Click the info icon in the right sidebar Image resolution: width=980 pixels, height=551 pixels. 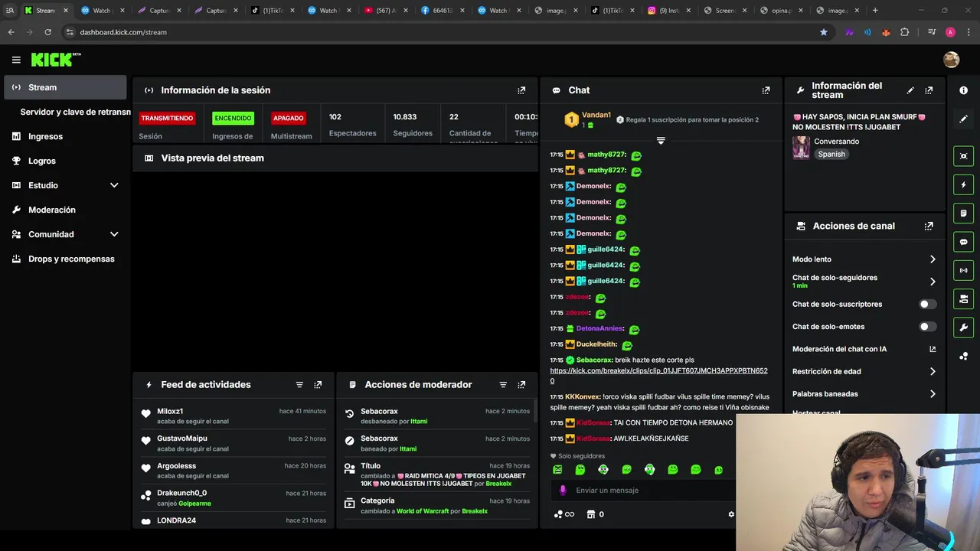[963, 90]
